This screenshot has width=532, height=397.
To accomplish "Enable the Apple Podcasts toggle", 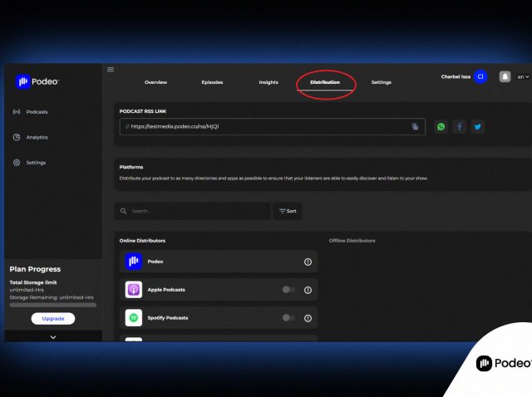I will tap(288, 290).
